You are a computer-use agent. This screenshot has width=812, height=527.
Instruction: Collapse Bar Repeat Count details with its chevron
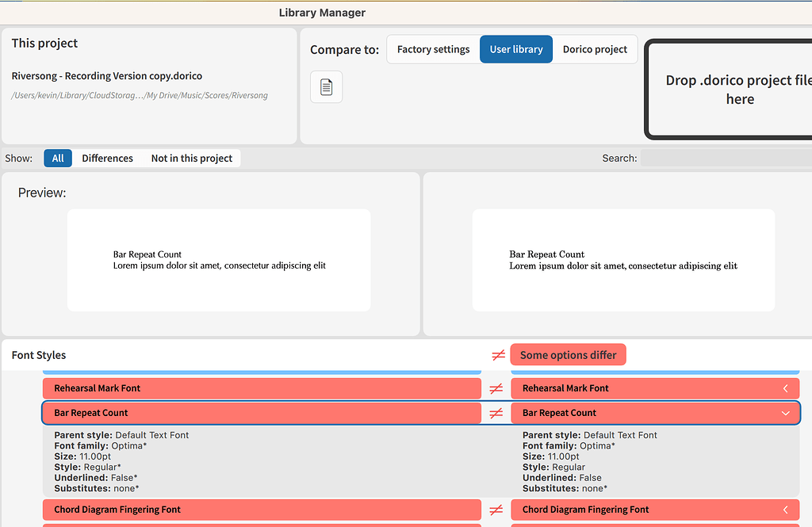click(784, 413)
